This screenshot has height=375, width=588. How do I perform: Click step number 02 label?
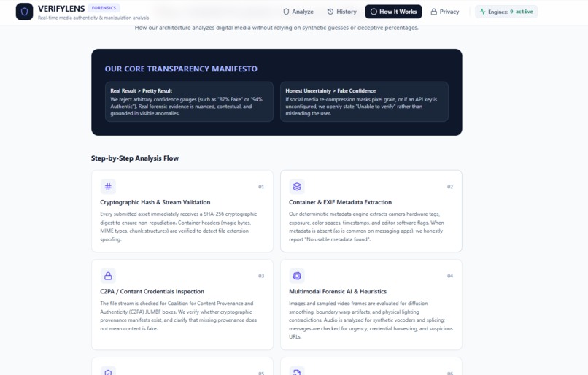click(450, 186)
